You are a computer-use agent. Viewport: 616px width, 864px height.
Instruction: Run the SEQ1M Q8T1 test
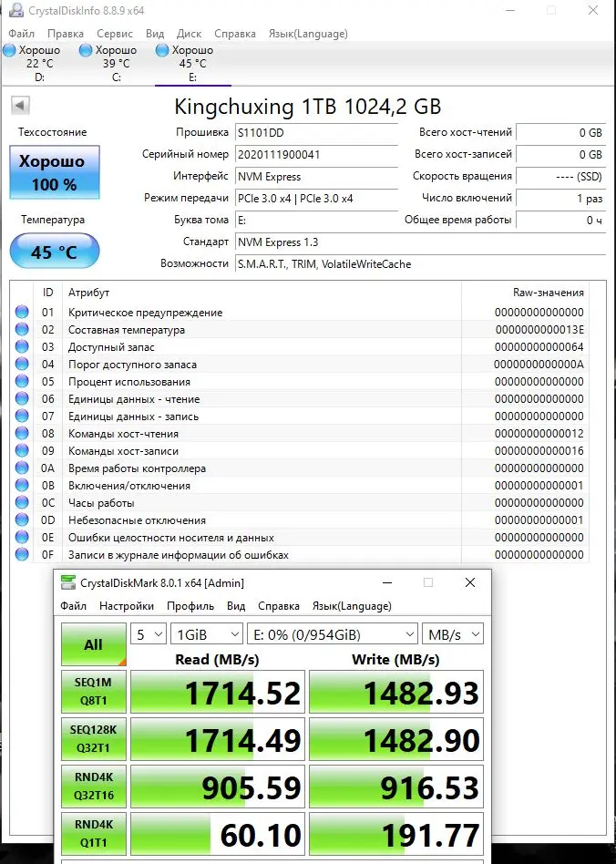pyautogui.click(x=94, y=692)
